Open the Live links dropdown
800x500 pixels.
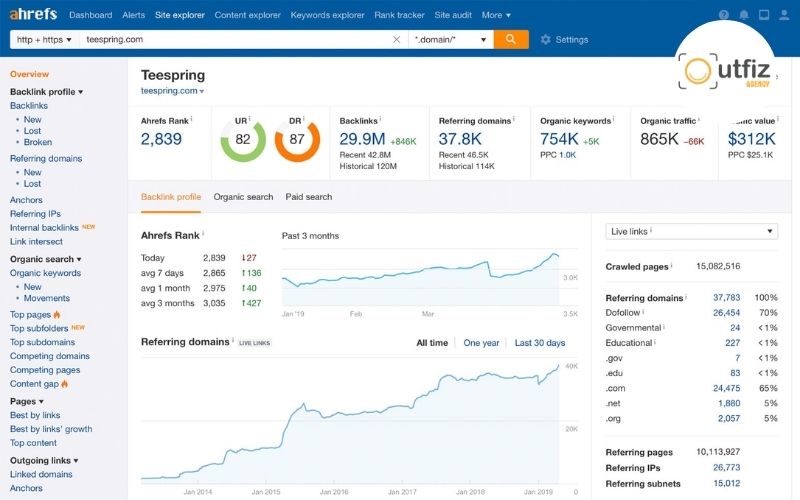tap(691, 231)
